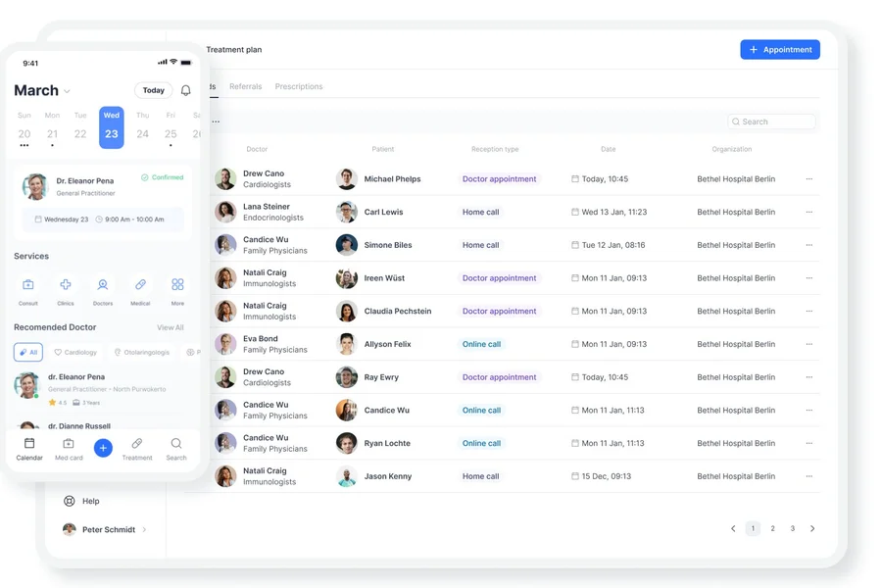This screenshot has height=588, width=882.
Task: Click the View All link
Action: tap(171, 327)
